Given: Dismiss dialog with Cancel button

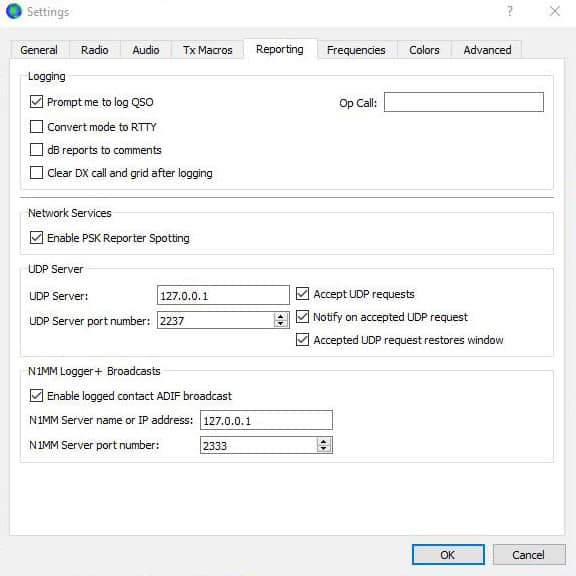Looking at the screenshot, I should point(529,554).
